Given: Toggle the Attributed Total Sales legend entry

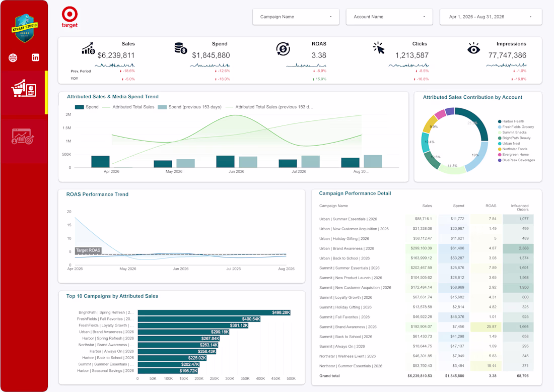Looking at the screenshot, I should 128,107.
